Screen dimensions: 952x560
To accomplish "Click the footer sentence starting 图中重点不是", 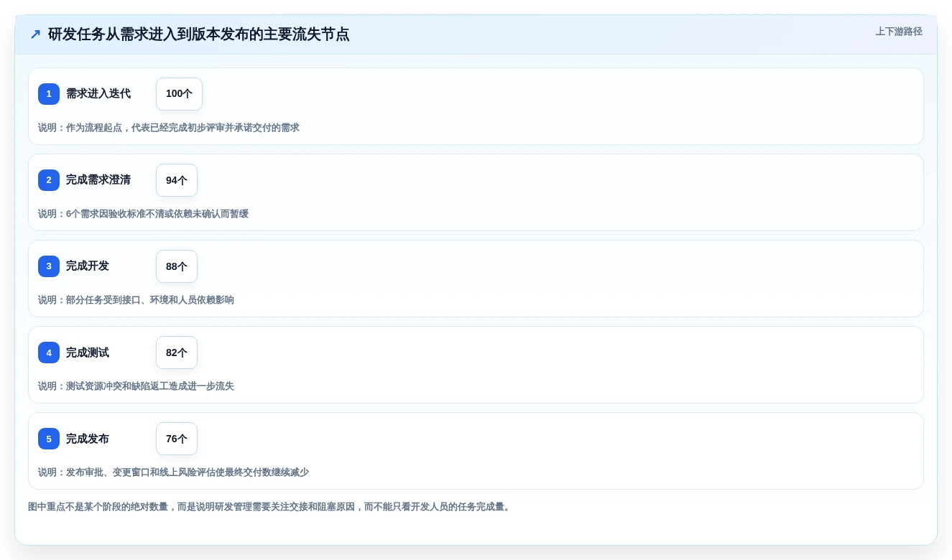I will [271, 507].
